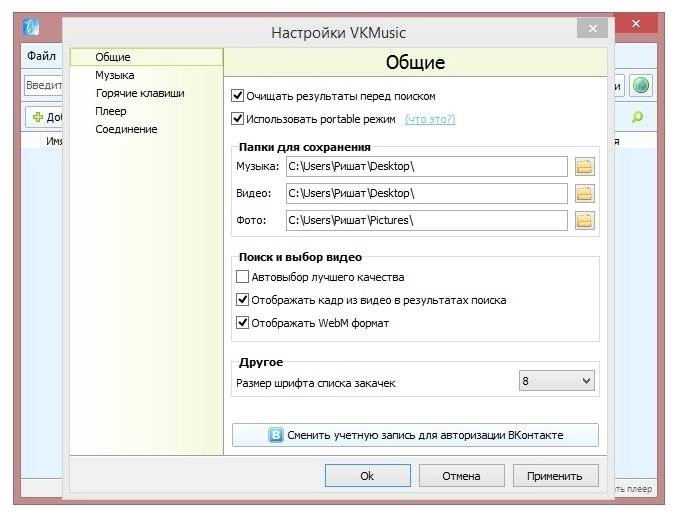This screenshot has width=682, height=524.
Task: Click the Музыка folder path field
Action: (427, 167)
